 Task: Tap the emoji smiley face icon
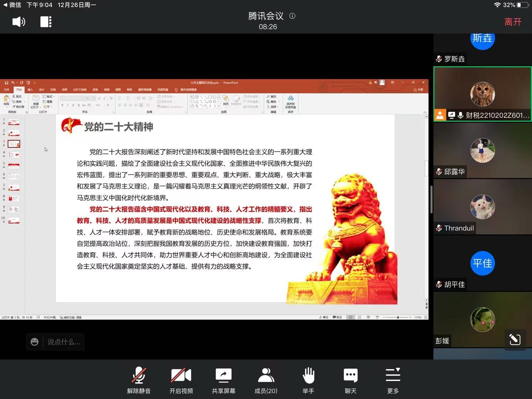34,342
